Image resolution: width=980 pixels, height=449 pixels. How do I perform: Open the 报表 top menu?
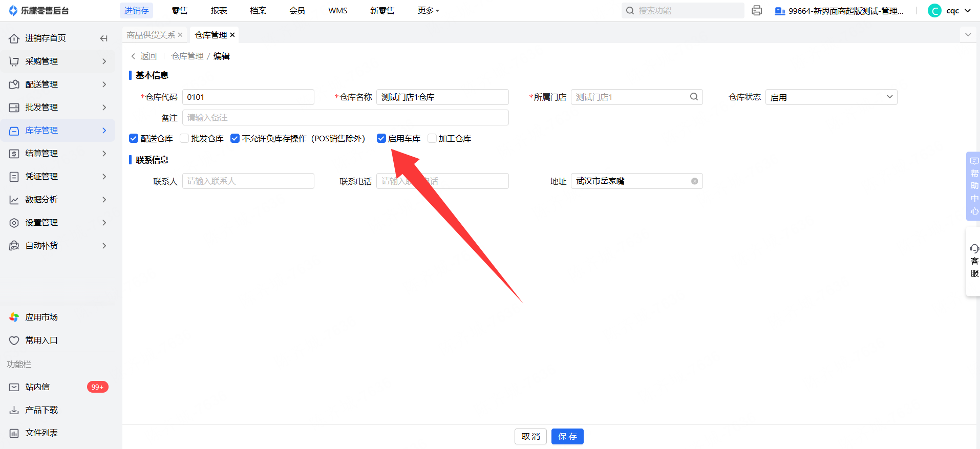pyautogui.click(x=219, y=10)
